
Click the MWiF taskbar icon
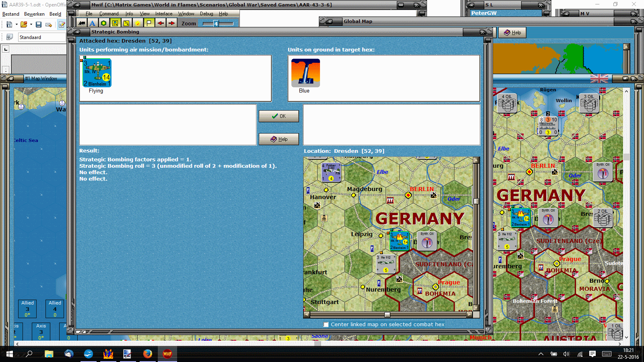click(167, 354)
